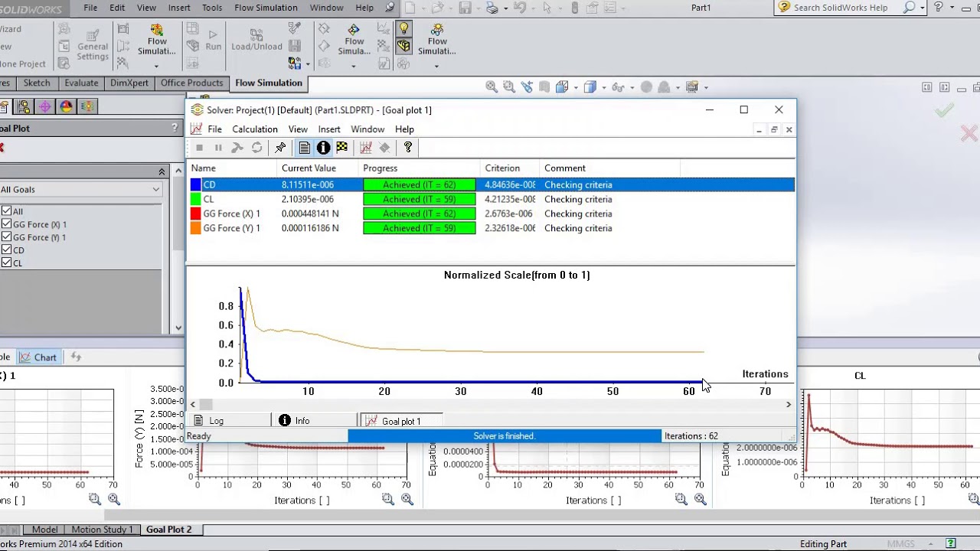The height and width of the screenshot is (551, 980).
Task: Expand the dropdown under the lightbulb Flow Simulation button
Action: (x=436, y=66)
